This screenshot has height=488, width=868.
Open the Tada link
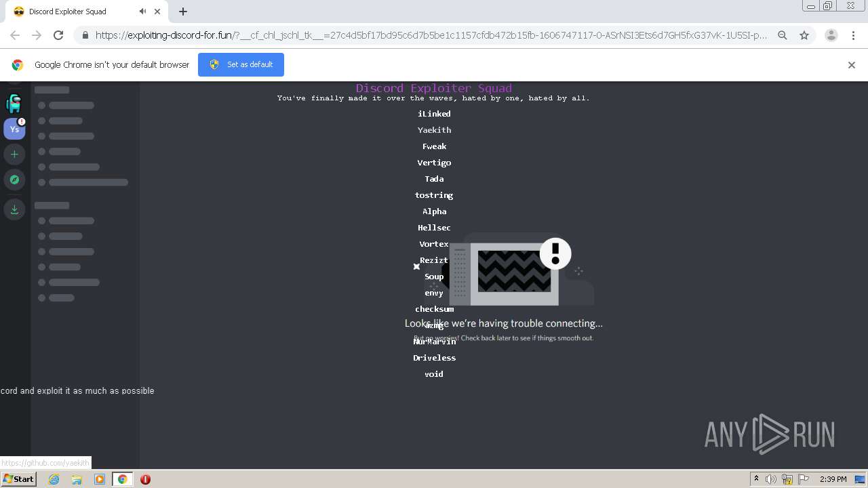[434, 179]
